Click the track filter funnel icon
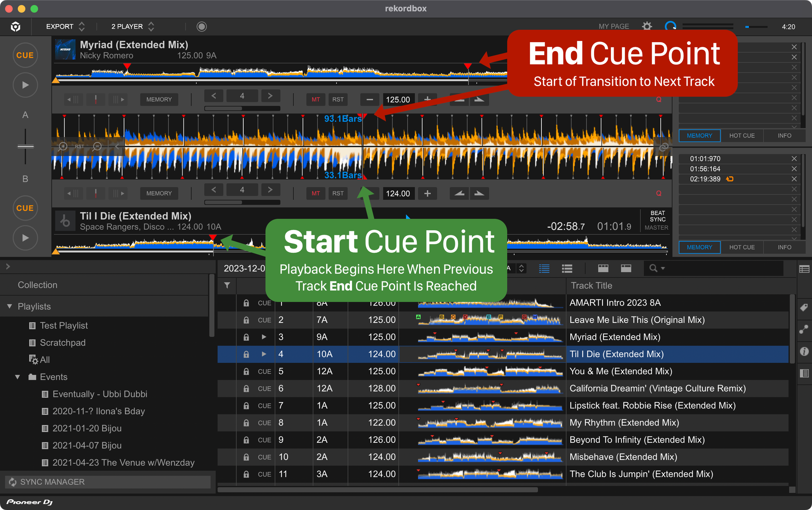The height and width of the screenshot is (510, 812). click(x=227, y=286)
